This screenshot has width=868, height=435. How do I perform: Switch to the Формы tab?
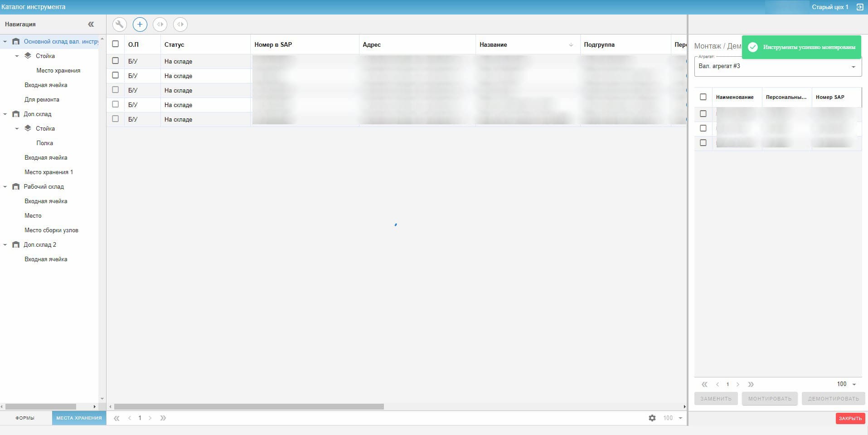25,418
